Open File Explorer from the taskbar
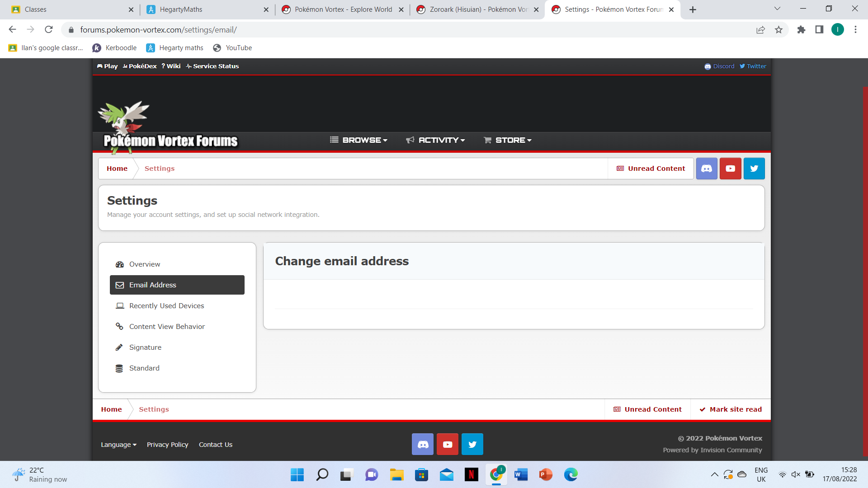Screen dimensions: 868x488 coord(396,474)
